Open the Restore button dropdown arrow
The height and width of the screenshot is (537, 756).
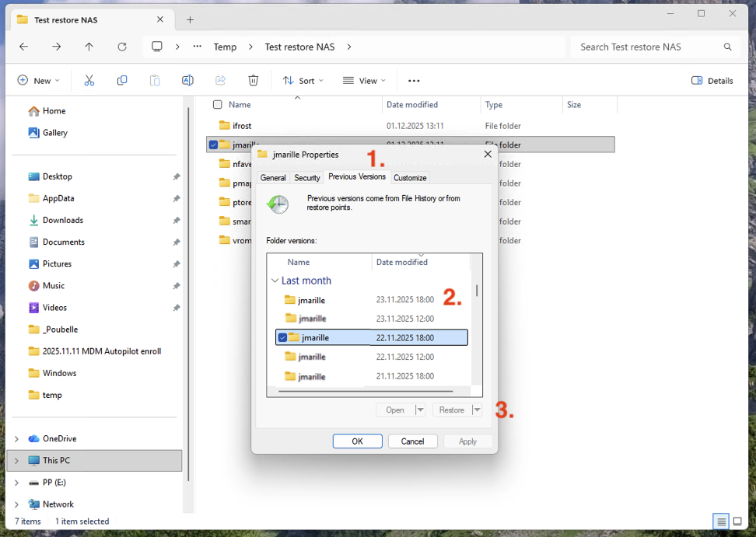(x=477, y=410)
